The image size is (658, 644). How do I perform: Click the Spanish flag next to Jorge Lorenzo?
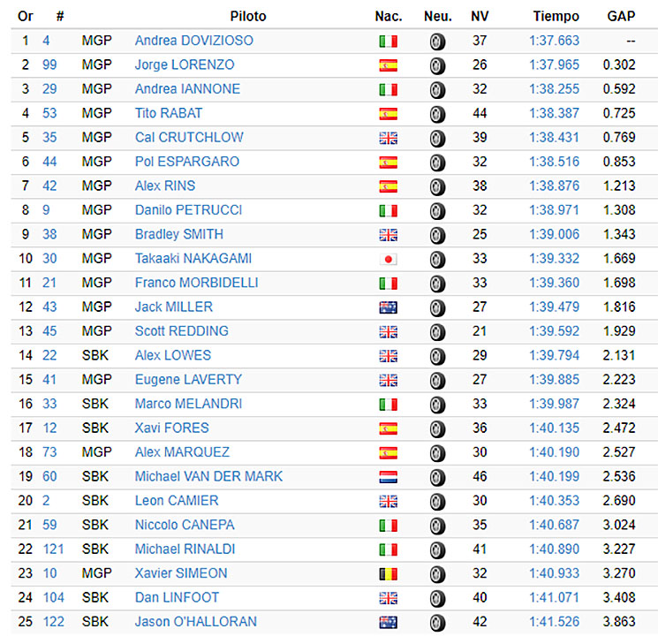[x=388, y=65]
